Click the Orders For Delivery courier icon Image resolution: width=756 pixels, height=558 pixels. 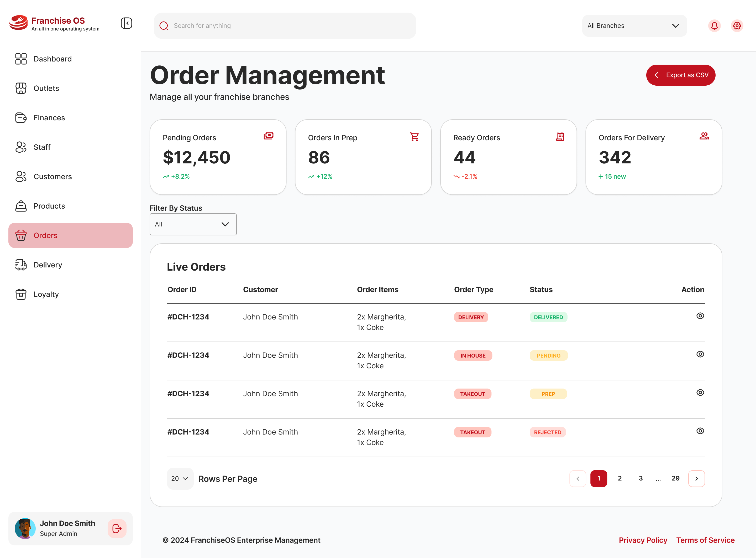click(x=705, y=136)
